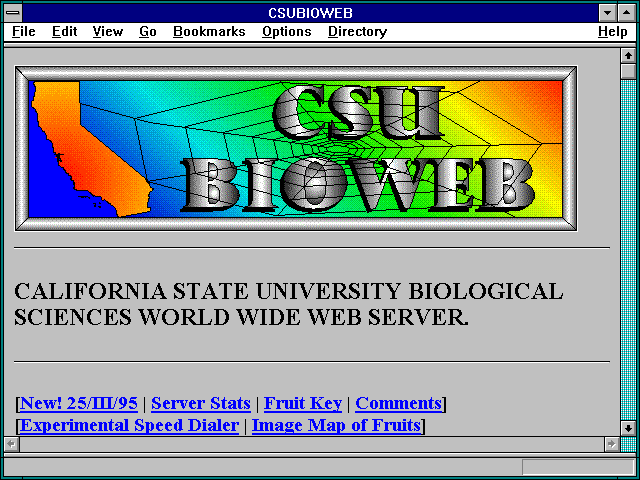
Task: Open the View menu
Action: (108, 31)
